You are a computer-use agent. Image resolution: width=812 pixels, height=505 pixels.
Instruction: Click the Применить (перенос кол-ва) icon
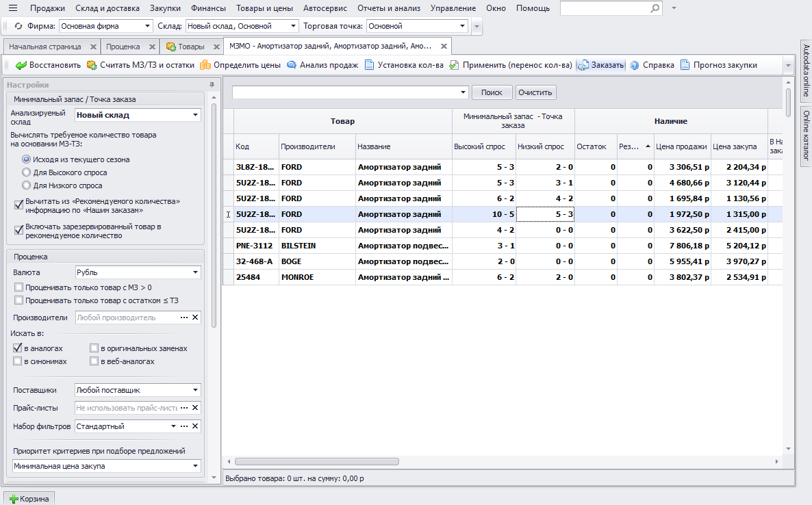[454, 65]
